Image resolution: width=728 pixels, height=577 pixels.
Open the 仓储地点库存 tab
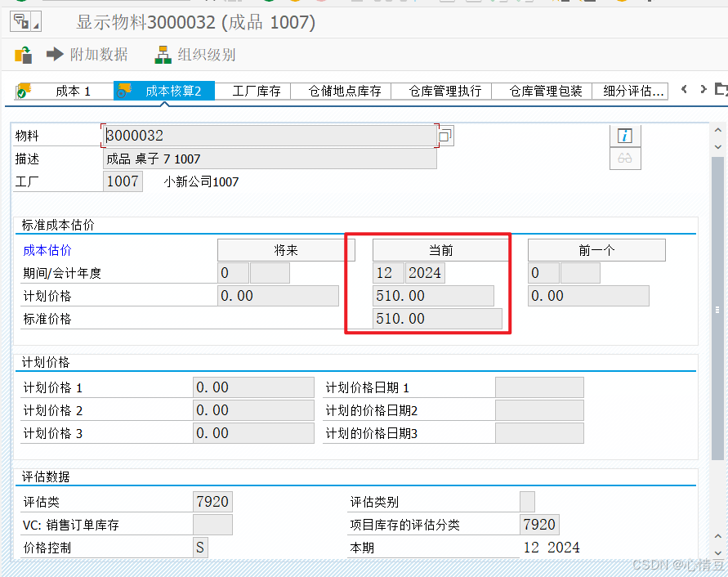tap(346, 91)
